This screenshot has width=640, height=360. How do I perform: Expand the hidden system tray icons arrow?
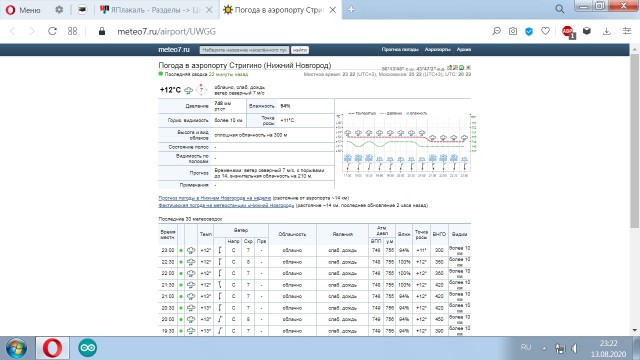[x=544, y=348]
